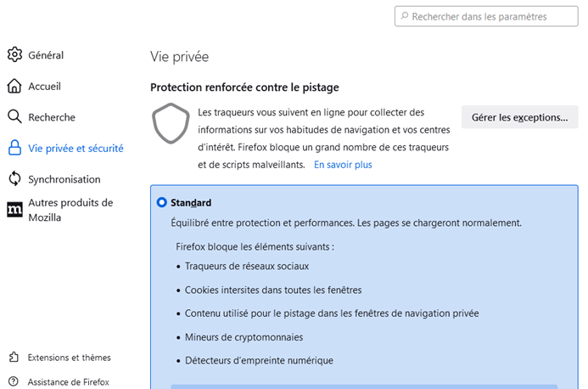The height and width of the screenshot is (389, 588).
Task: Open Autres produits de Mozilla label
Action: tap(70, 210)
